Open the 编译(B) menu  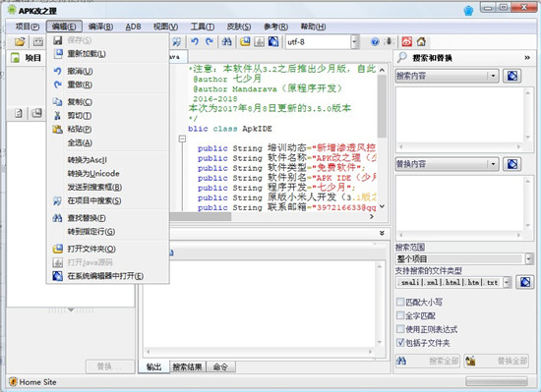(x=100, y=27)
